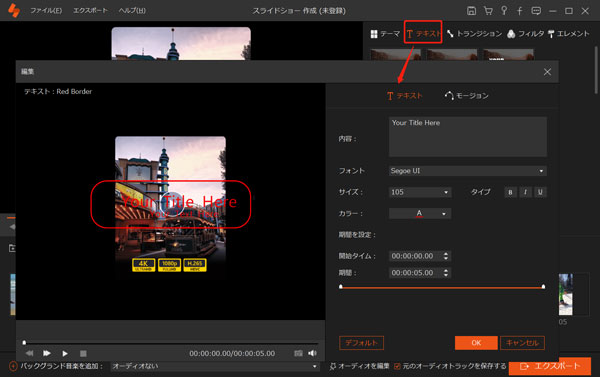Click the エクスポート button
Screen dimensions: 600x377
pos(550,366)
